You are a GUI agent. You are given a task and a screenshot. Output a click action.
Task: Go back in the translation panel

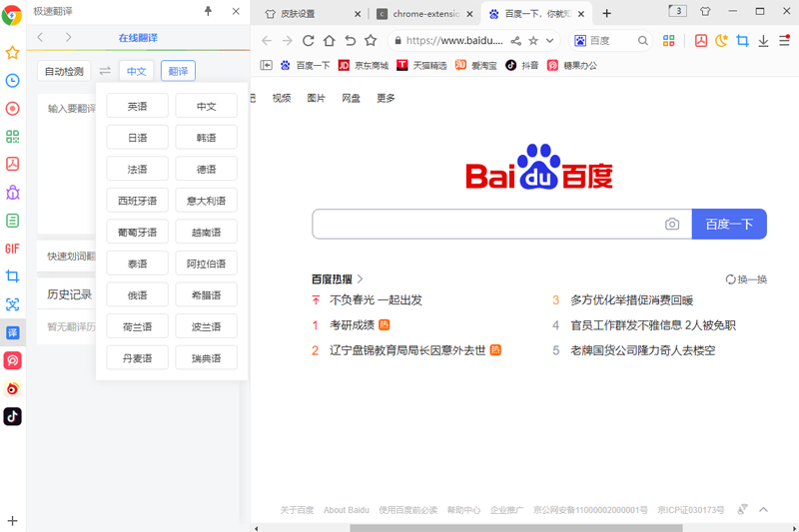pyautogui.click(x=40, y=37)
